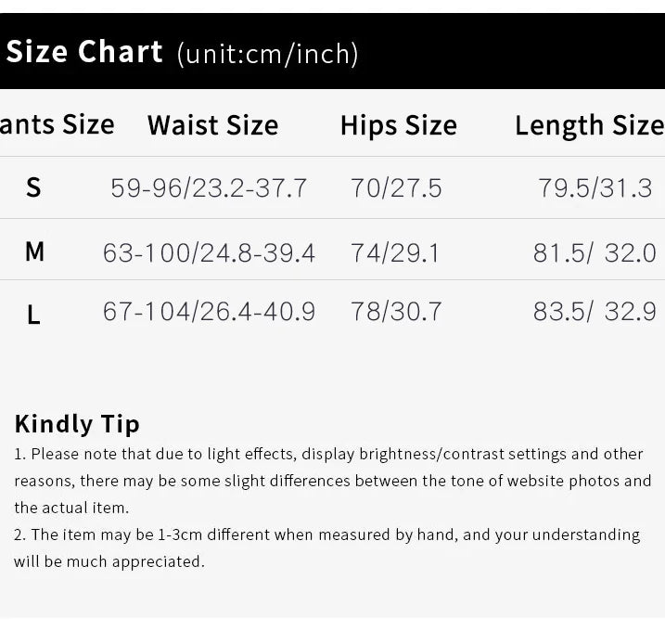Image resolution: width=665 pixels, height=644 pixels.
Task: Click the Kindly Tip heading
Action: tap(77, 424)
